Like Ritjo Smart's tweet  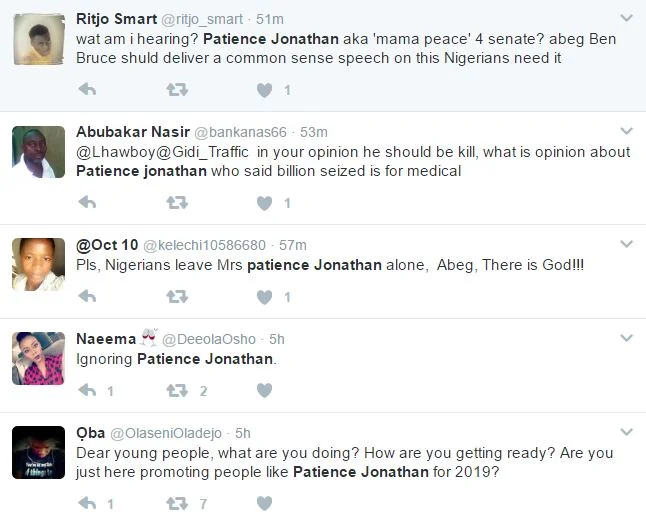point(265,90)
